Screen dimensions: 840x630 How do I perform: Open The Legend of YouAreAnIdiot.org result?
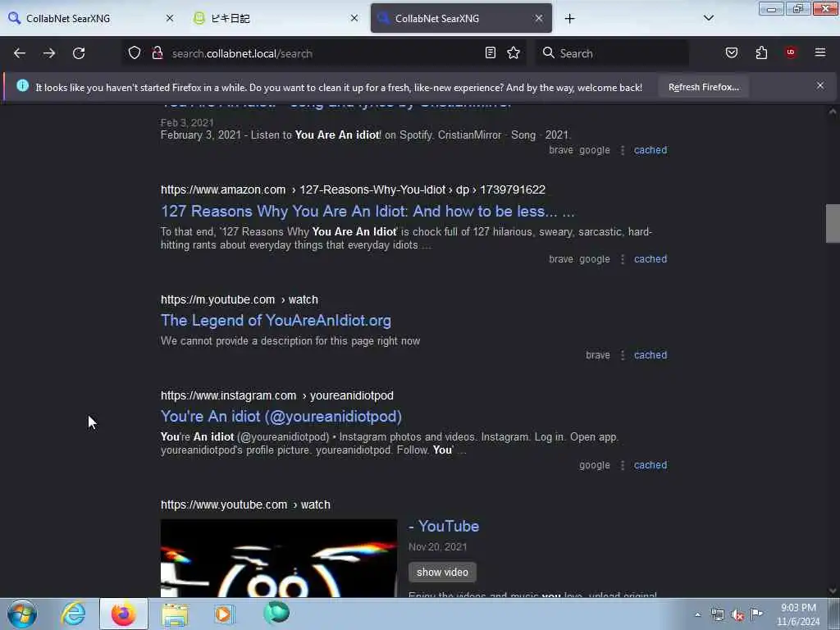click(276, 321)
